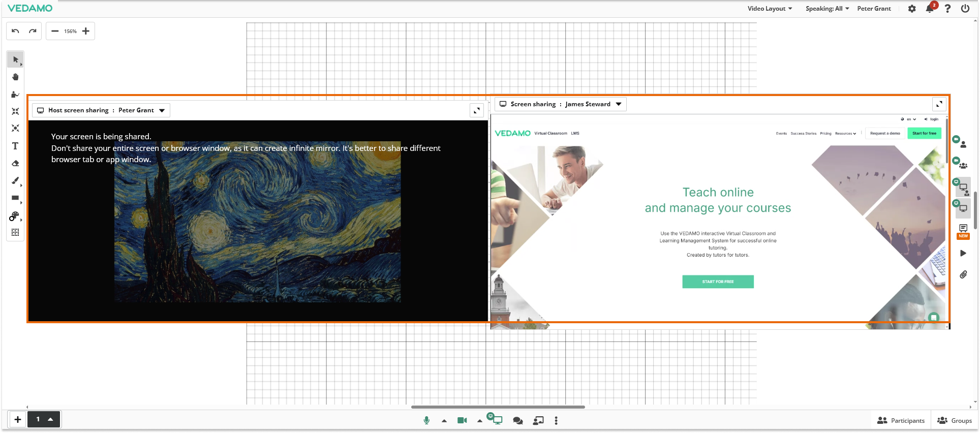Click LMS tab in shared page
The image size is (980, 433).
[575, 133]
